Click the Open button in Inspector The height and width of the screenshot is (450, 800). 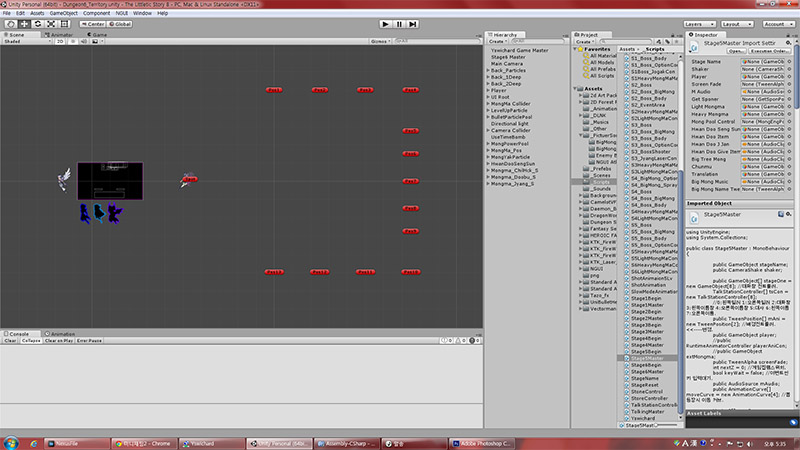click(736, 51)
